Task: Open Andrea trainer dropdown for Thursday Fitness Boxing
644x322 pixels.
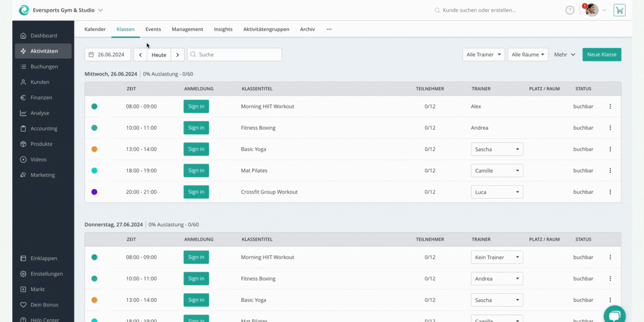Action: coord(497,279)
